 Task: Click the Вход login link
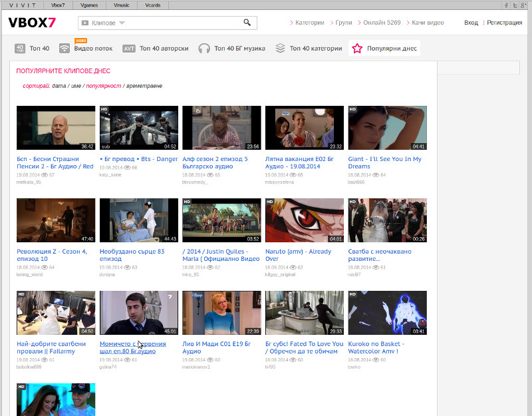(471, 23)
